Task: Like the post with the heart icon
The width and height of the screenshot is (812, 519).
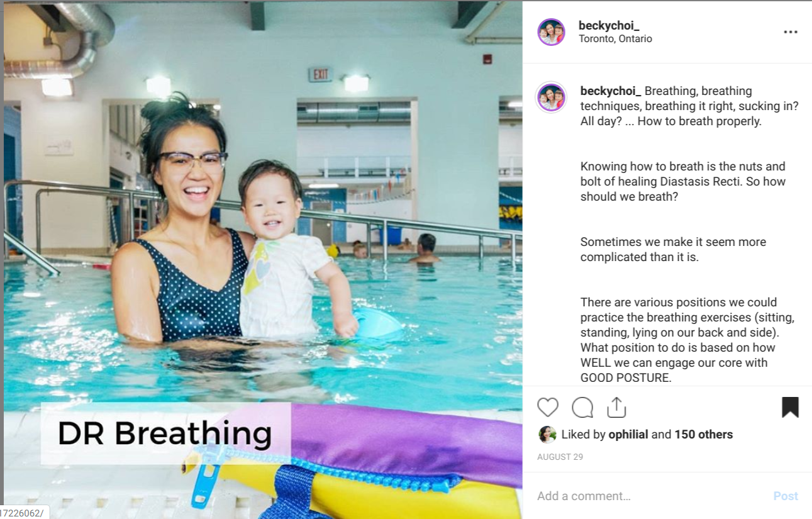Action: click(548, 408)
